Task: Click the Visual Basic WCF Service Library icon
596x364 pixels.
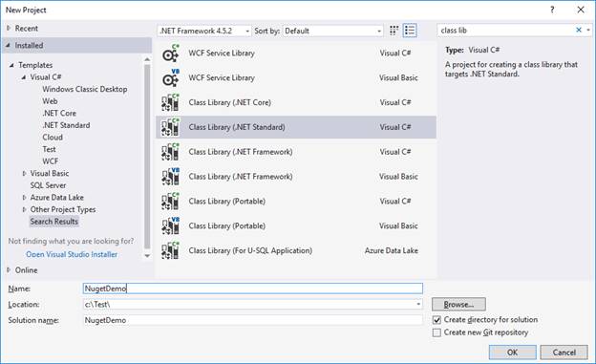Action: [x=170, y=78]
